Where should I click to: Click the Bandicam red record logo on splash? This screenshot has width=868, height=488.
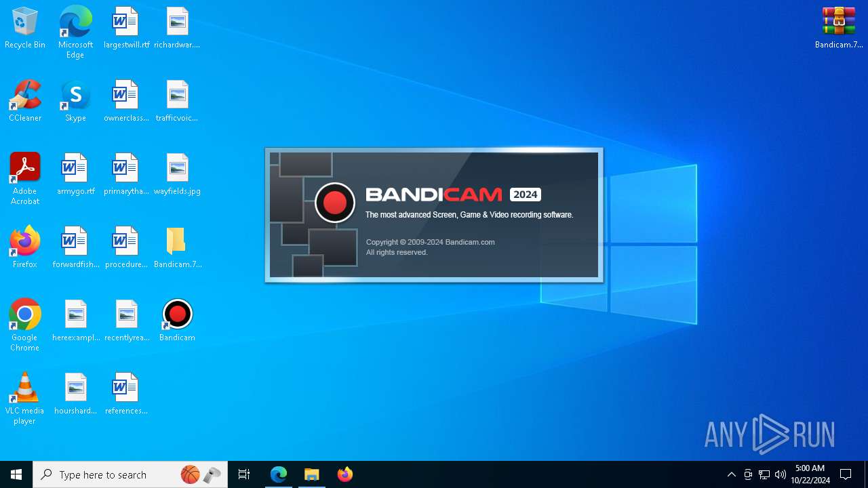click(335, 203)
